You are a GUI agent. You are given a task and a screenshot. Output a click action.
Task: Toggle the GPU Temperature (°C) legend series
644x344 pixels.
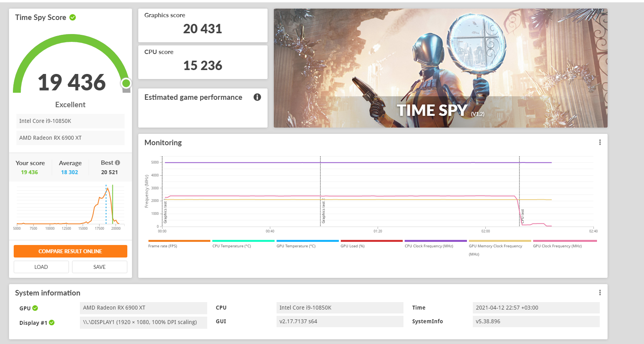308,243
